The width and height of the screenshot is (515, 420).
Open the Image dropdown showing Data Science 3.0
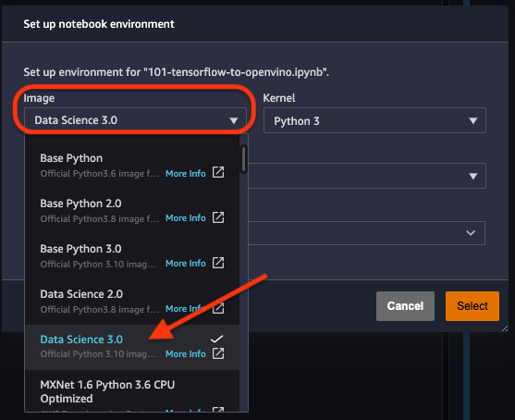tap(135, 120)
